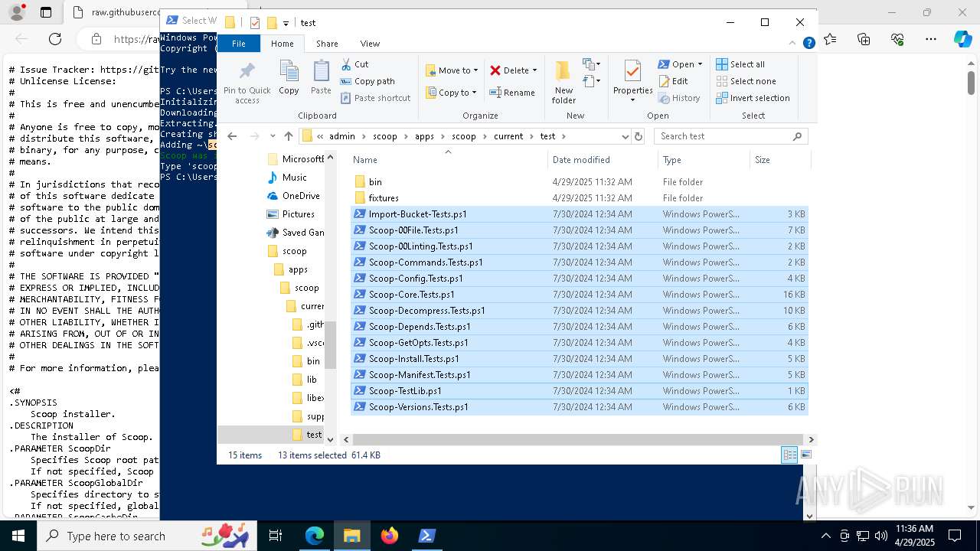Go up one folder level arrow
The image size is (980, 551).
pos(288,136)
